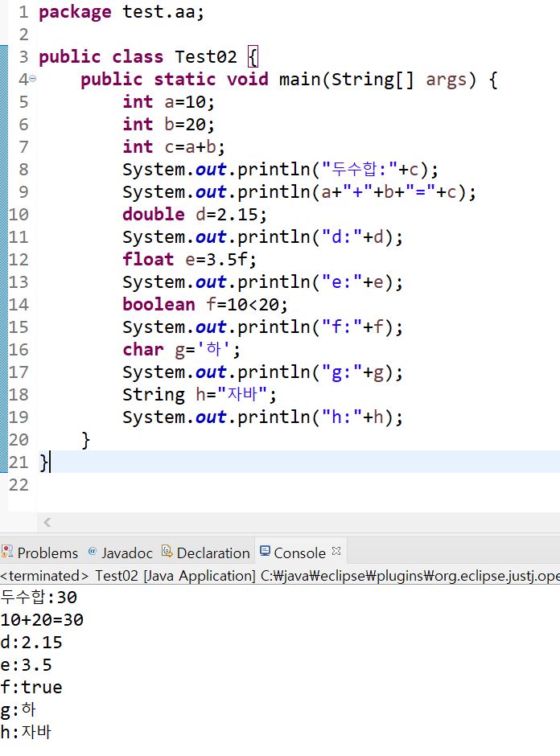Click line number 10 in the gutter
Viewport: 560px width, 756px height.
coord(19,214)
